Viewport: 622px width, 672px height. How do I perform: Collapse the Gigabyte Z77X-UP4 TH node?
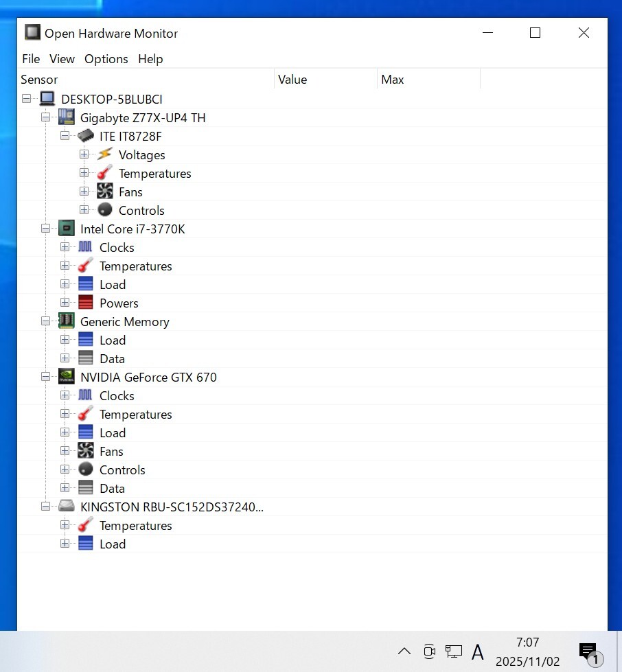[45, 117]
